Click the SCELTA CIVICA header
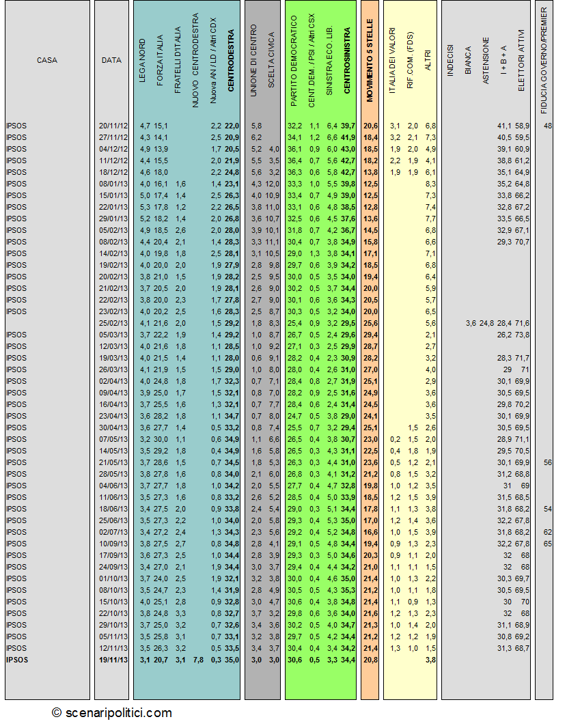The width and height of the screenshot is (567, 728). [x=271, y=60]
